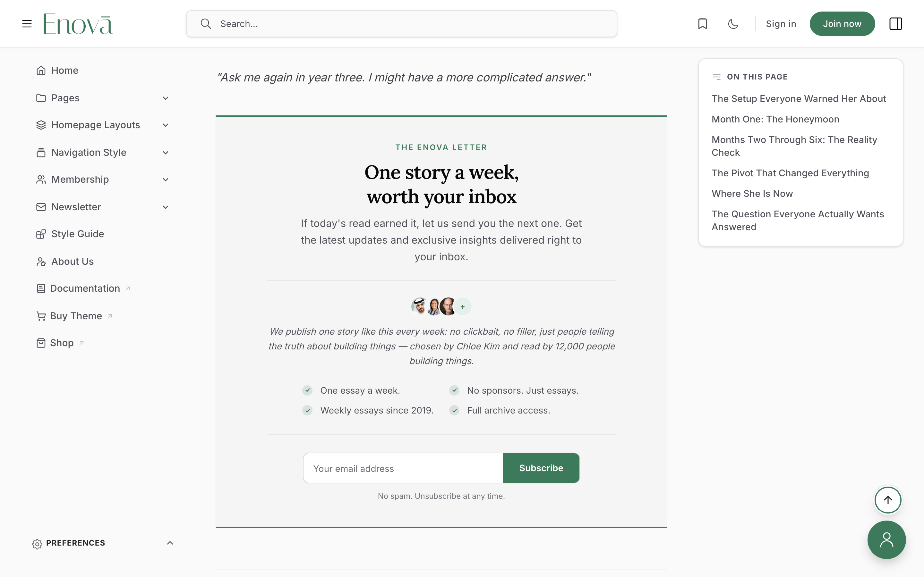Expand the Pages submenu chevron

pyautogui.click(x=165, y=98)
